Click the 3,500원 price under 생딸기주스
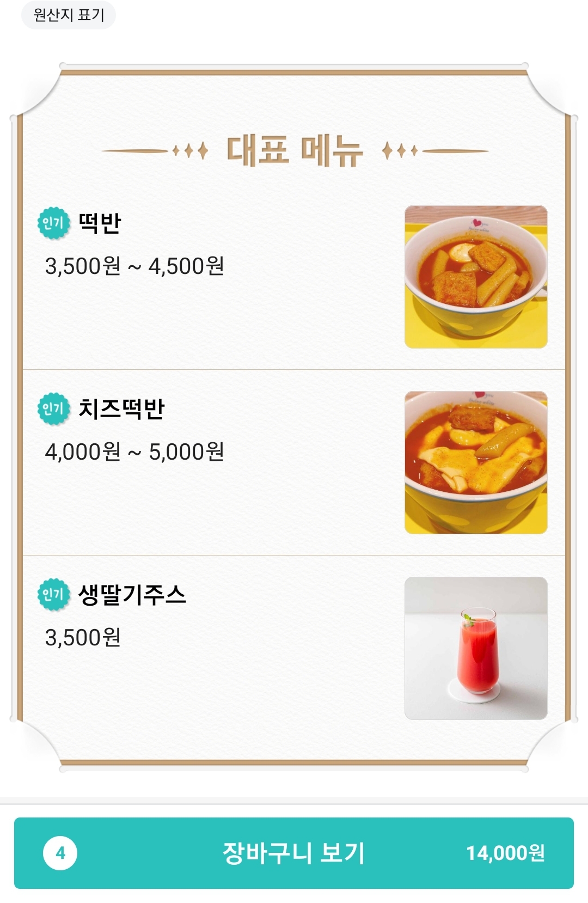The width and height of the screenshot is (588, 903). click(x=83, y=638)
